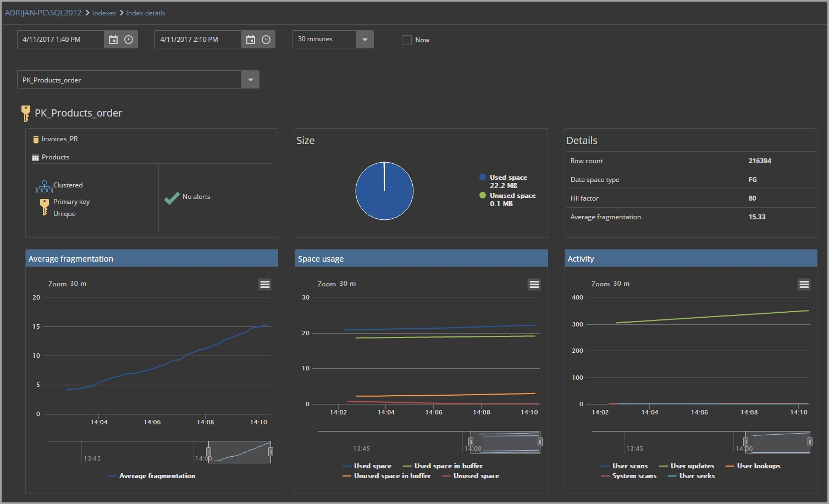Toggle the Used space legend entry
The width and height of the screenshot is (829, 504).
[368, 466]
